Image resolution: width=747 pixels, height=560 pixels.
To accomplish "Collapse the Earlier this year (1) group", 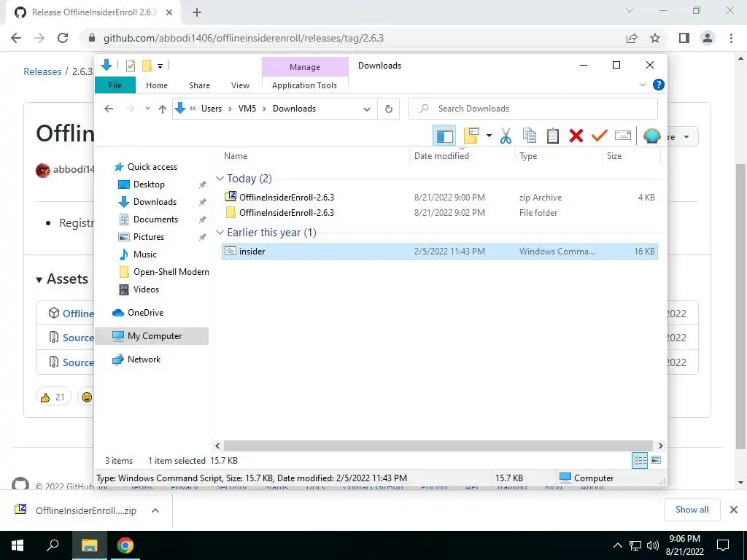I will (220, 233).
